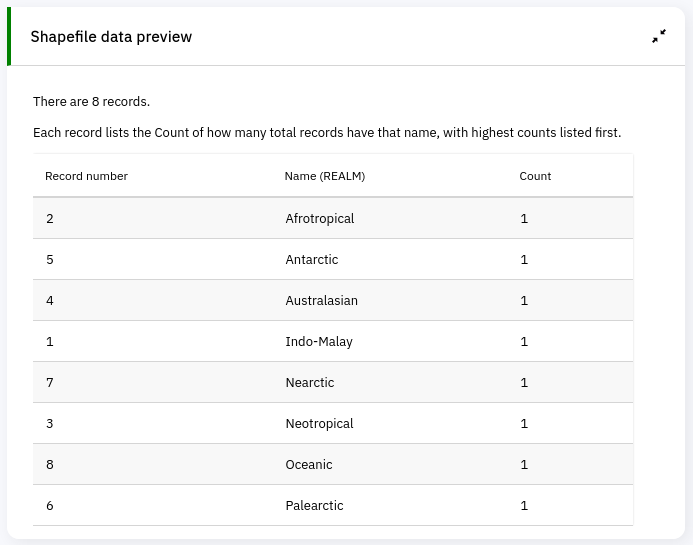Click the Shapefile data preview title
693x545 pixels.
click(111, 37)
